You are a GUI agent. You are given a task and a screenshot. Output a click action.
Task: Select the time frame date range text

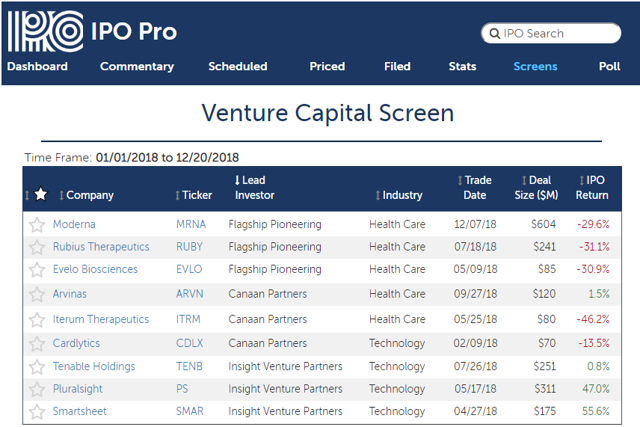coord(167,158)
